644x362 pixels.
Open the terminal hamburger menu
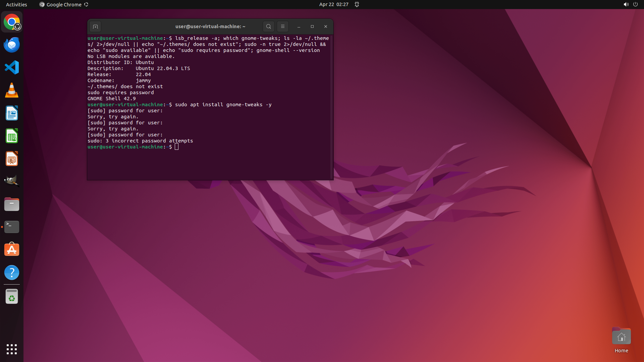click(282, 26)
